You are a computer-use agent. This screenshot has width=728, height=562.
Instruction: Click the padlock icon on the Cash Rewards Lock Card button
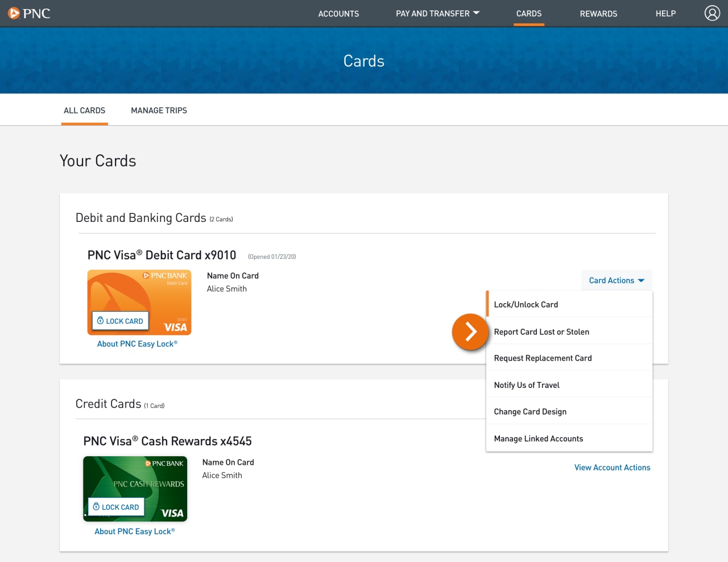pyautogui.click(x=97, y=507)
